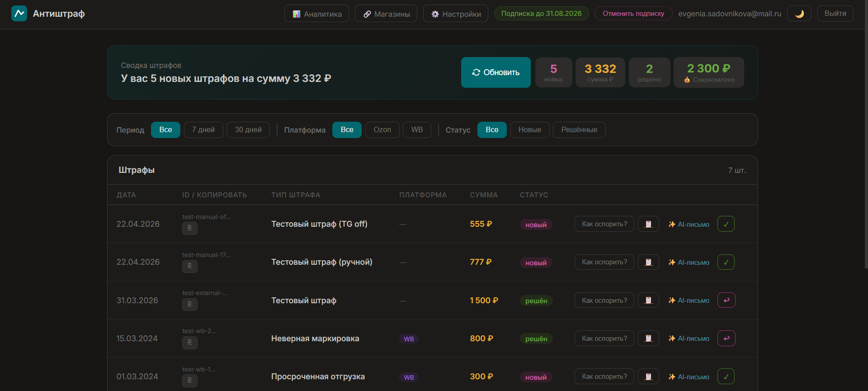Click the ID text test-external-...
The height and width of the screenshot is (391, 868).
point(205,293)
